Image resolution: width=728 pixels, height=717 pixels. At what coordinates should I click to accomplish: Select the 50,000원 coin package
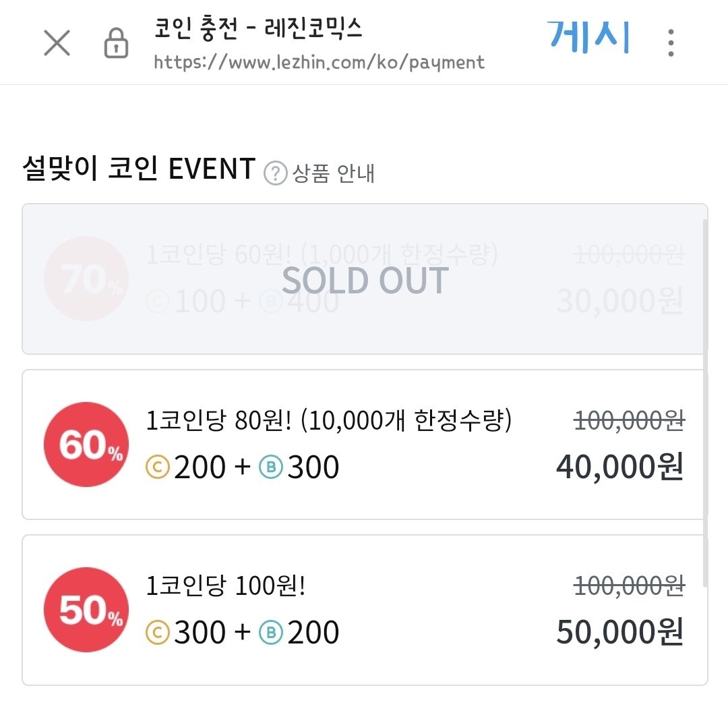(365, 610)
